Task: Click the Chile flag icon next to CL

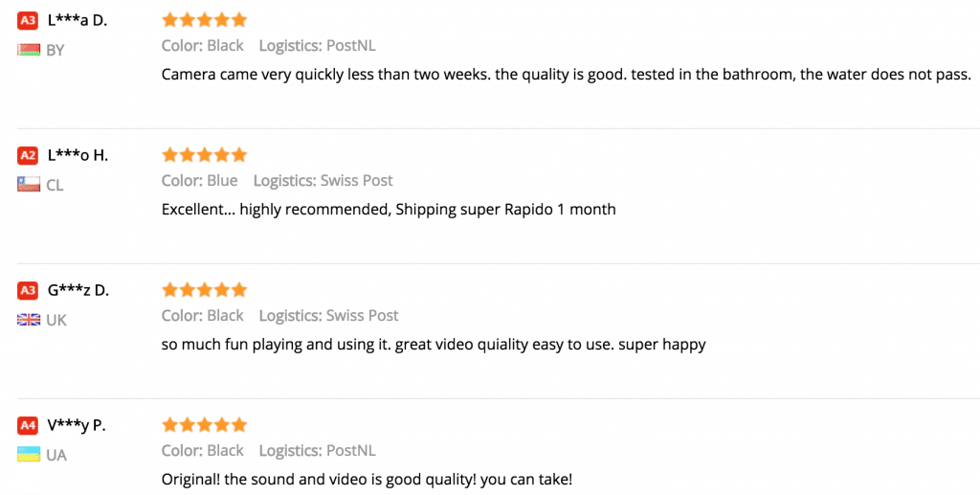Action: point(29,185)
